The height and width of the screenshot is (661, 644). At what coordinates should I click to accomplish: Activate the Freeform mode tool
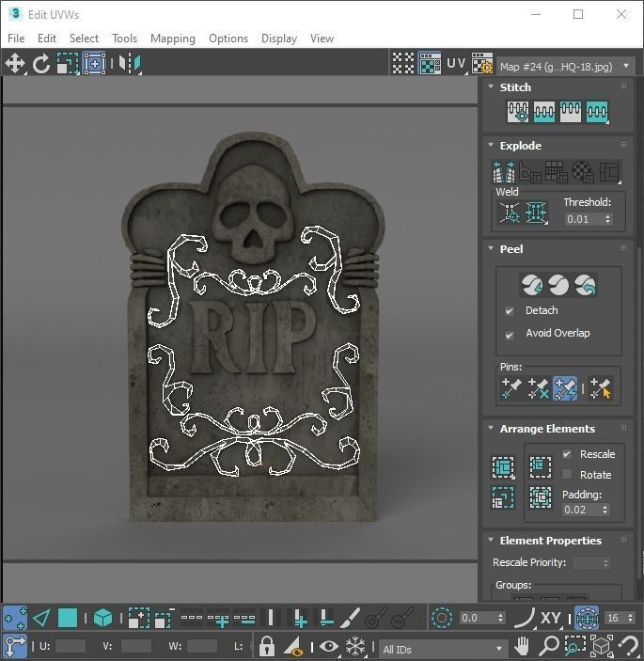pyautogui.click(x=94, y=64)
